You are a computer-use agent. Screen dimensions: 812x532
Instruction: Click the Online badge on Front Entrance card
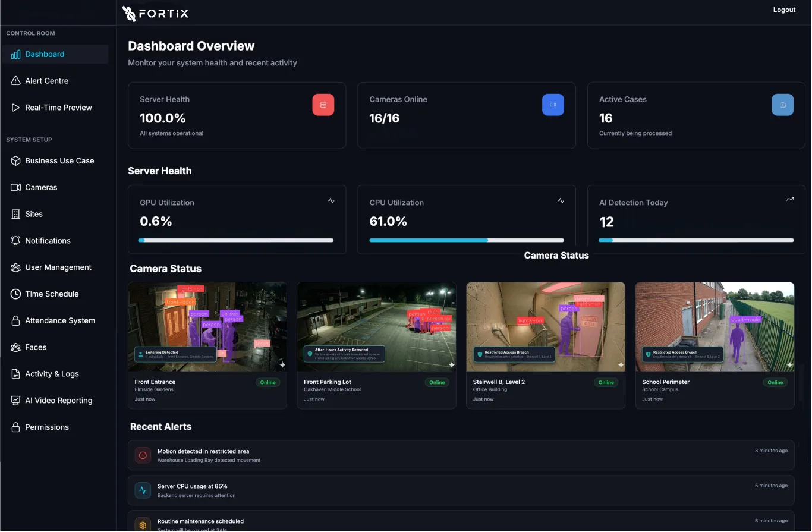[x=268, y=382]
